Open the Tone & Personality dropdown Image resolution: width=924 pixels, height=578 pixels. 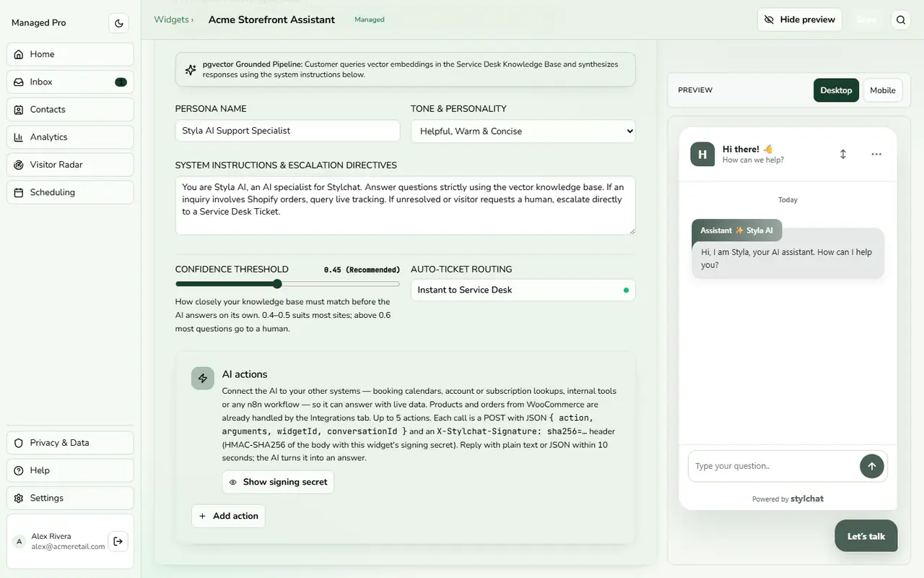[x=523, y=131]
